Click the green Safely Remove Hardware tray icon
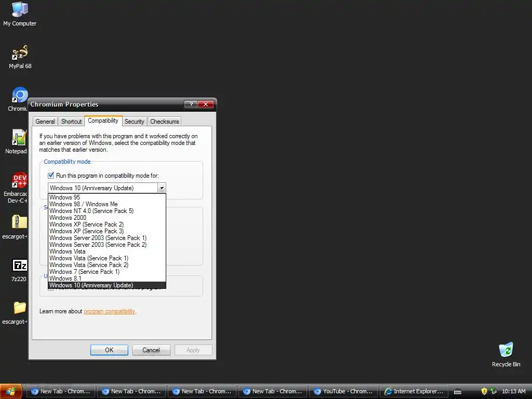 494,391
